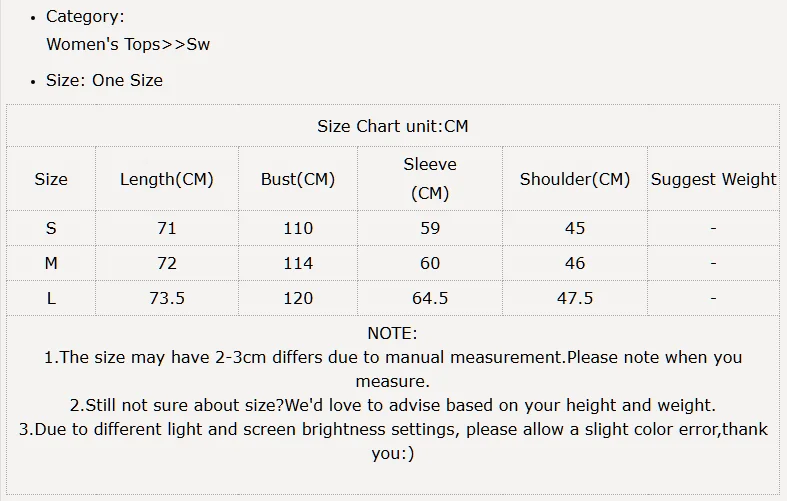The height and width of the screenshot is (501, 787).
Task: Click the NOTE: heading
Action: [x=392, y=333]
